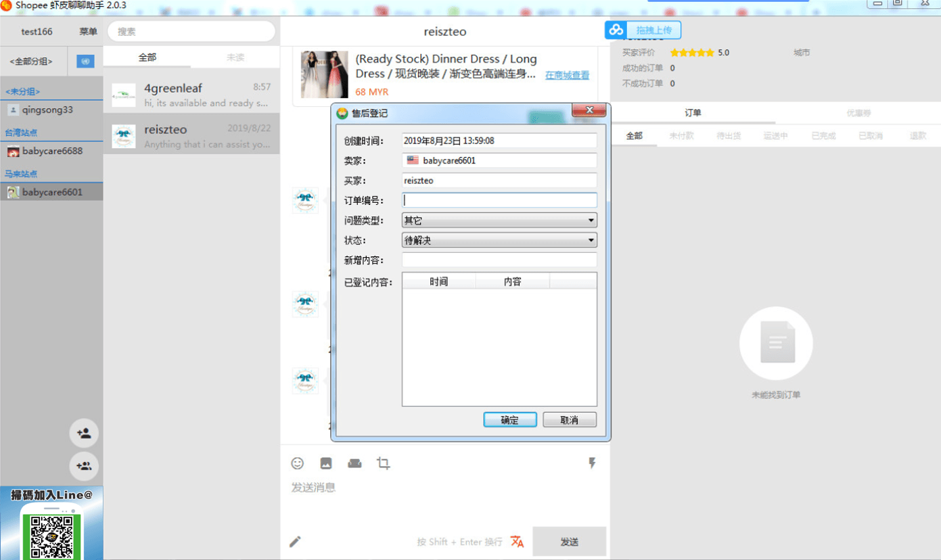This screenshot has height=560, width=941.
Task: Select the 已完成 order filter tab
Action: point(823,136)
